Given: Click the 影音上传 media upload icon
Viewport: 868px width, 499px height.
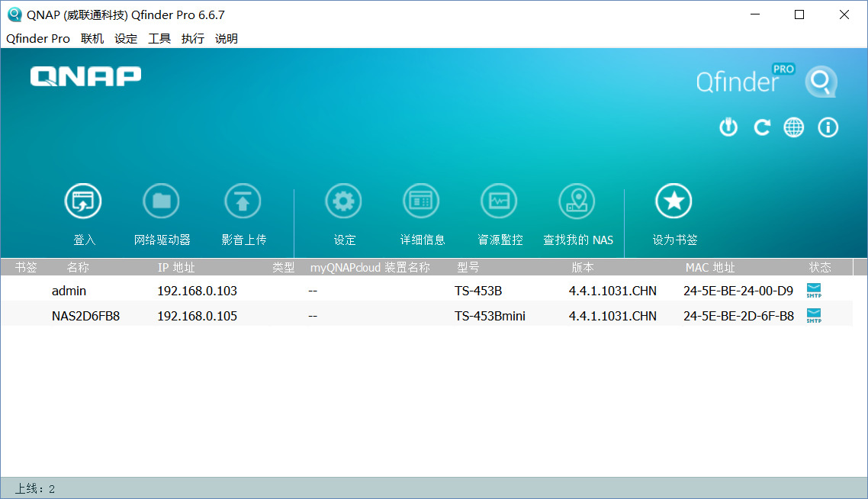Looking at the screenshot, I should coord(243,201).
